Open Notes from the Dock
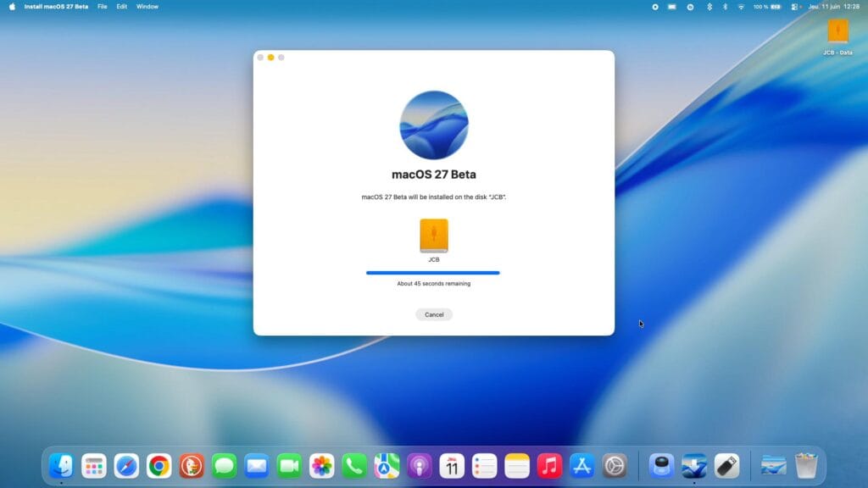Viewport: 868px width, 488px height. pyautogui.click(x=517, y=466)
